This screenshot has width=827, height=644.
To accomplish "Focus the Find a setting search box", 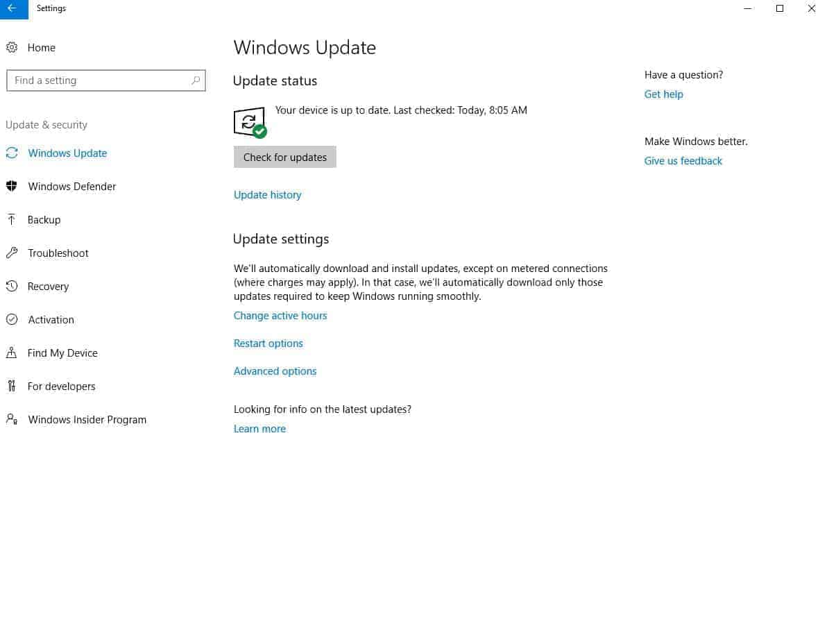I will coord(106,80).
